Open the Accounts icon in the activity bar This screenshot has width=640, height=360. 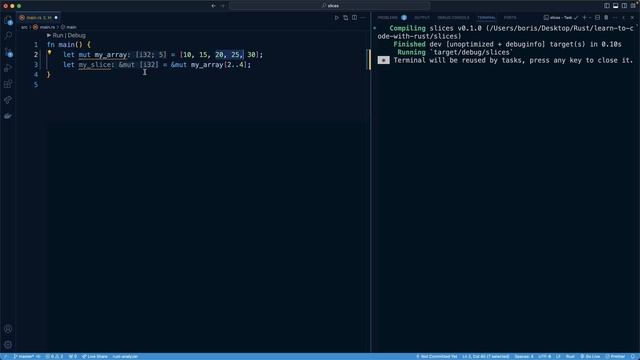(x=8, y=329)
